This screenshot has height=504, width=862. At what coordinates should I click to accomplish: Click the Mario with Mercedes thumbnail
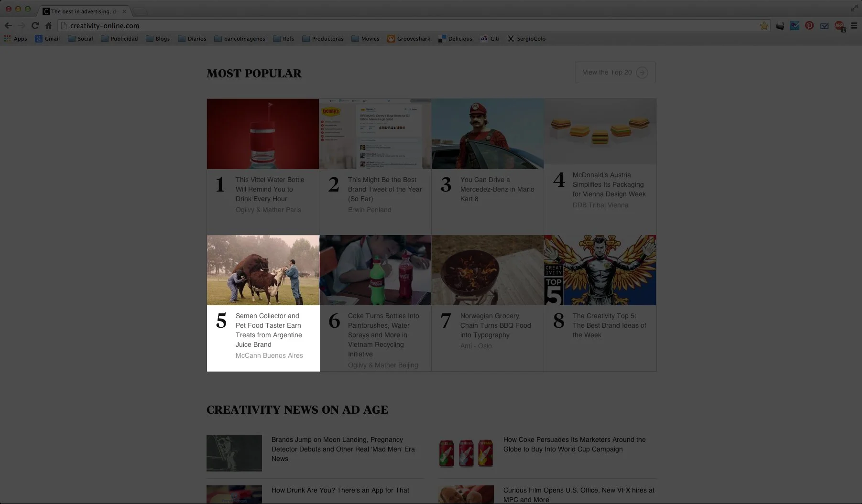488,134
